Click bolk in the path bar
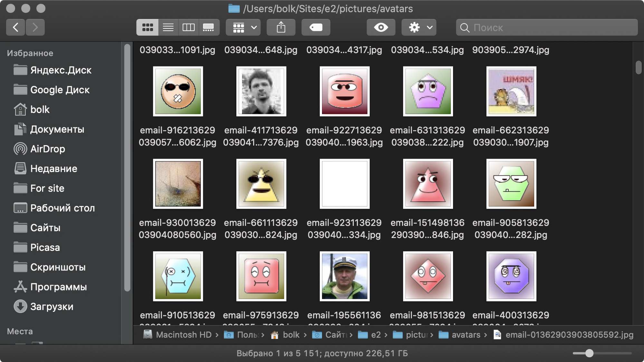The height and width of the screenshot is (362, 644). coord(285,335)
